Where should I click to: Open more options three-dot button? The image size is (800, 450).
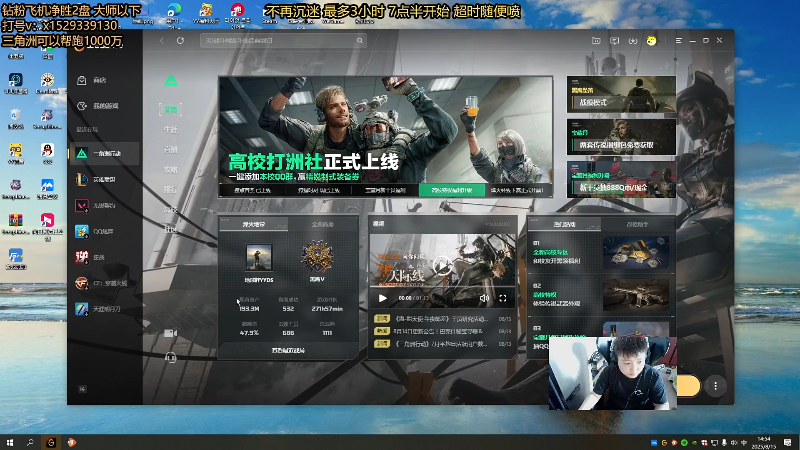click(x=715, y=386)
